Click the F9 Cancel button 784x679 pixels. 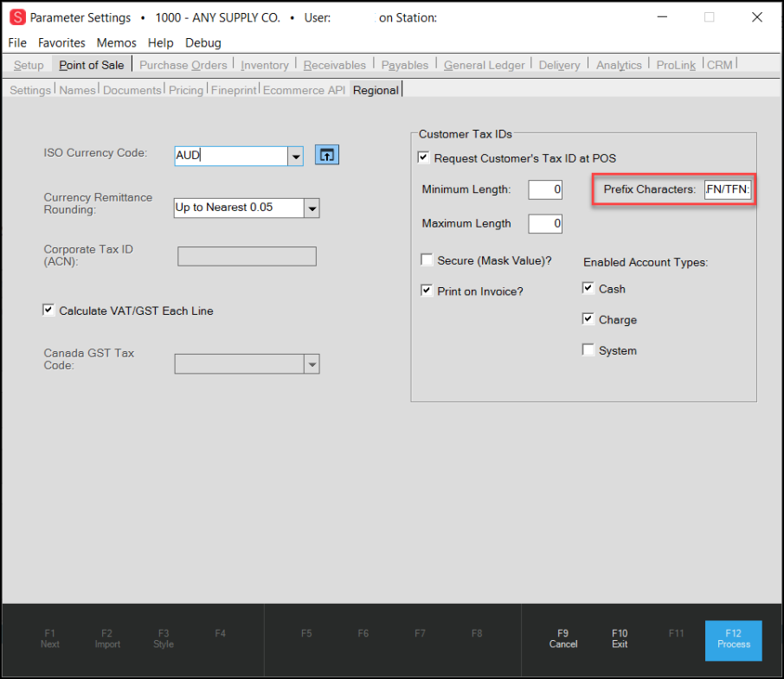click(x=563, y=639)
